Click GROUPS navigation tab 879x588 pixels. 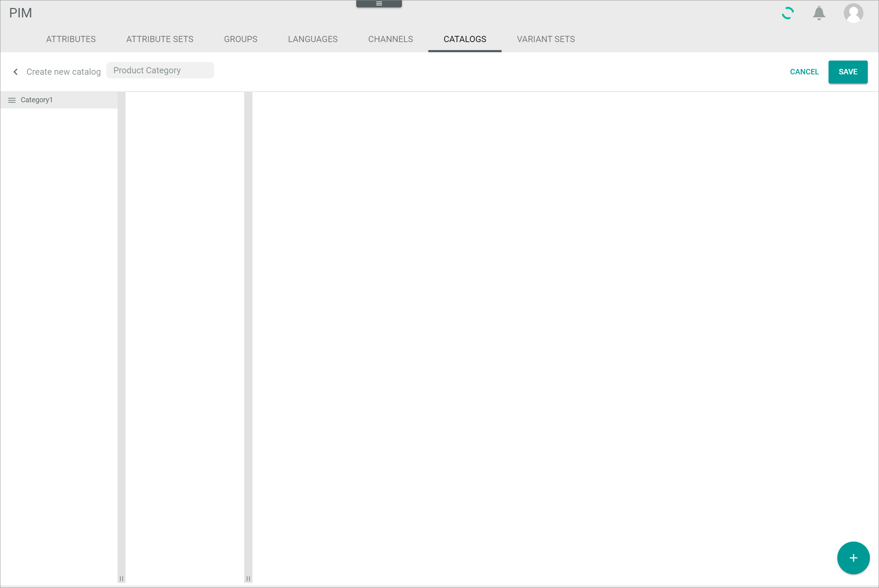[241, 40]
